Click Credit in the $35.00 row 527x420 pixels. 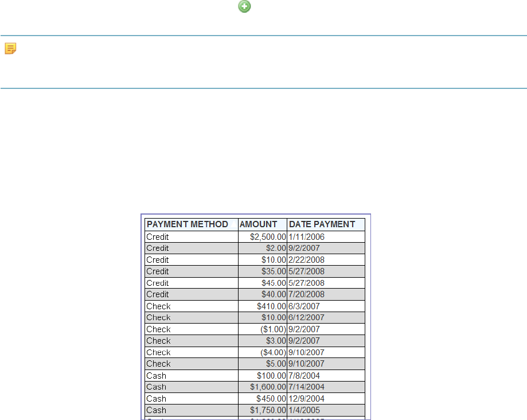tap(191, 271)
